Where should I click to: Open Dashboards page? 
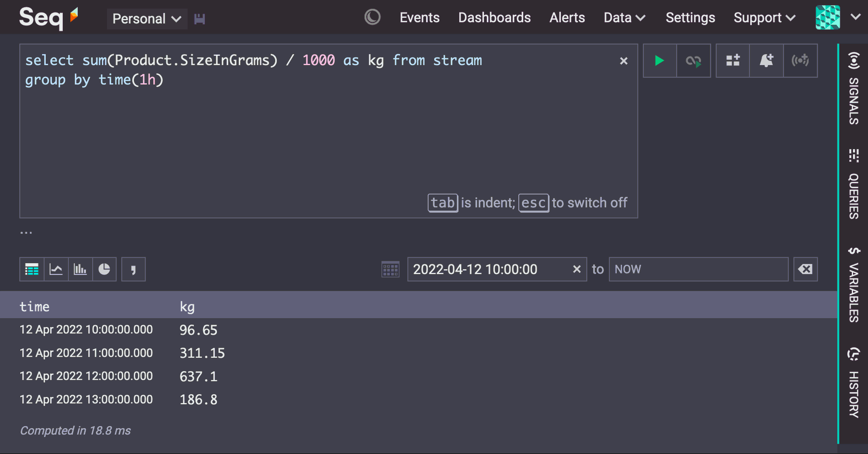click(494, 18)
